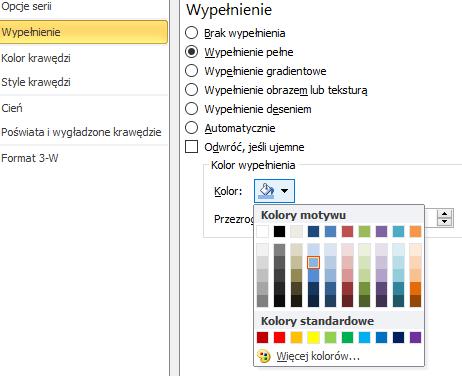The width and height of the screenshot is (462, 376).
Task: Pick medium blue theme color in top row
Action: (331, 231)
